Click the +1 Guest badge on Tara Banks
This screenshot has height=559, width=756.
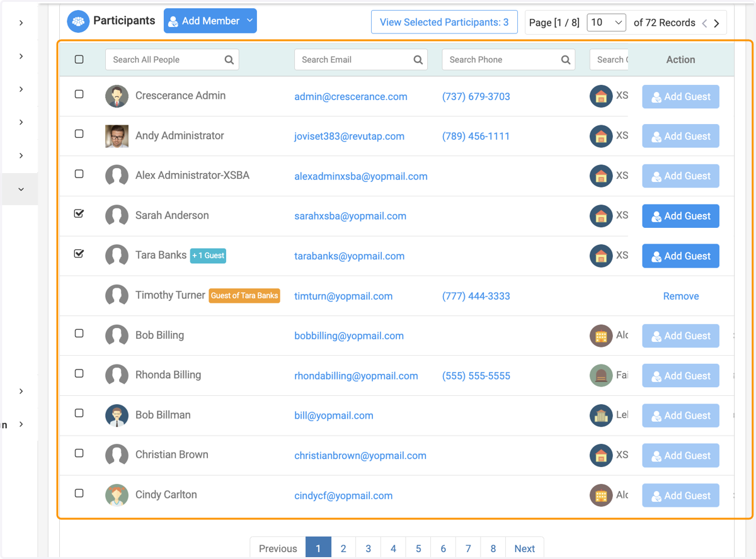click(208, 256)
